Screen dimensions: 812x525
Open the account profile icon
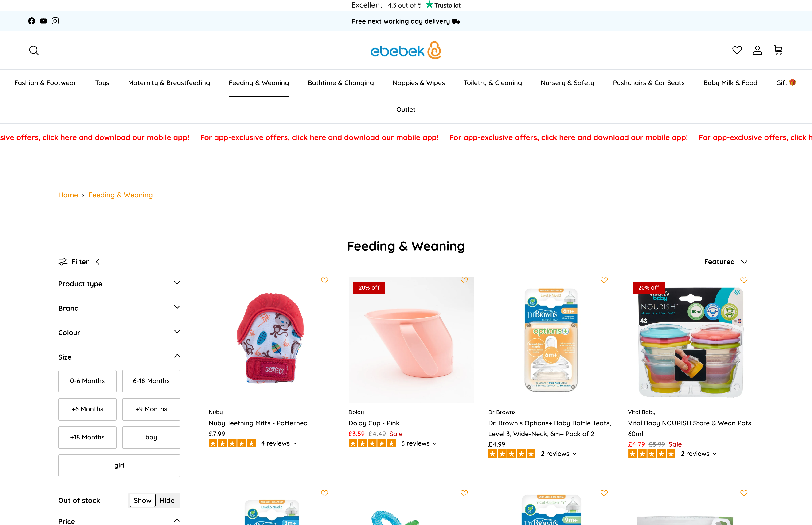click(757, 51)
